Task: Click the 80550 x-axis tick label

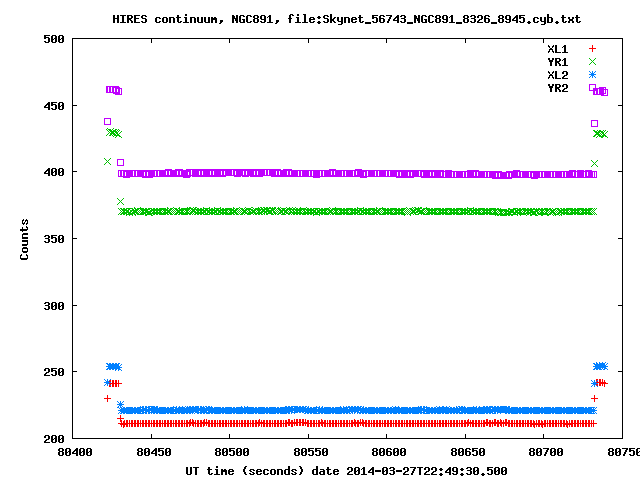Action: tap(311, 452)
